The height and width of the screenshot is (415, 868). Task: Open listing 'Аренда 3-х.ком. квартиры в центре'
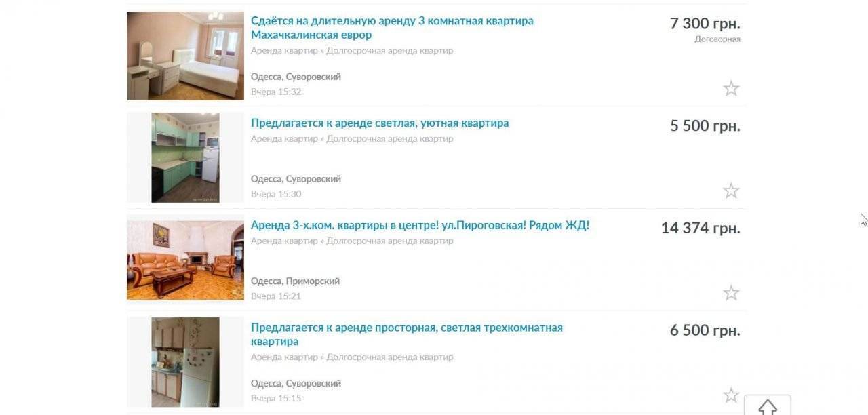click(x=420, y=225)
